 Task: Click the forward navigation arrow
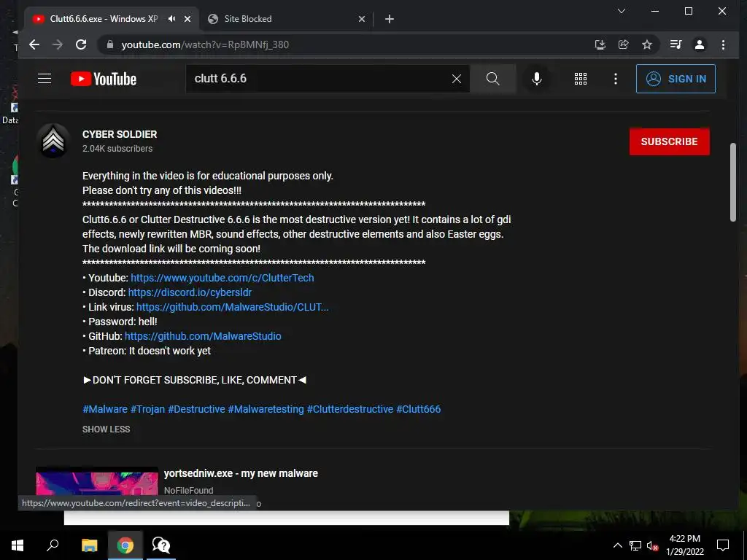pos(58,44)
